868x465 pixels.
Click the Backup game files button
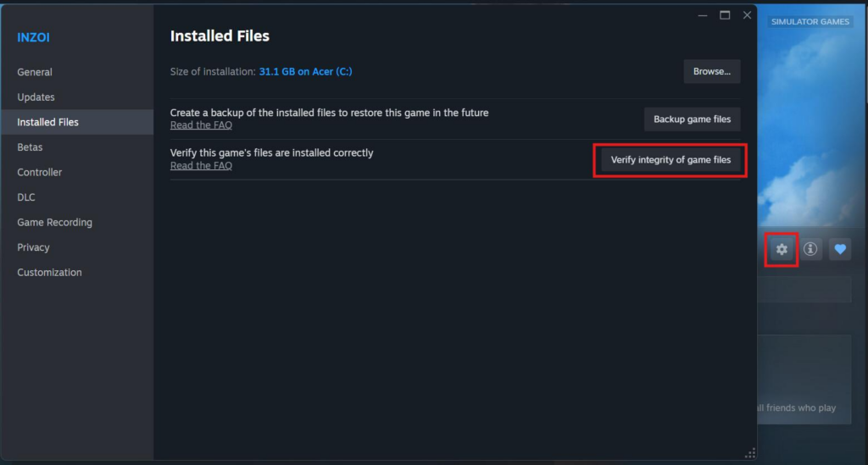692,119
